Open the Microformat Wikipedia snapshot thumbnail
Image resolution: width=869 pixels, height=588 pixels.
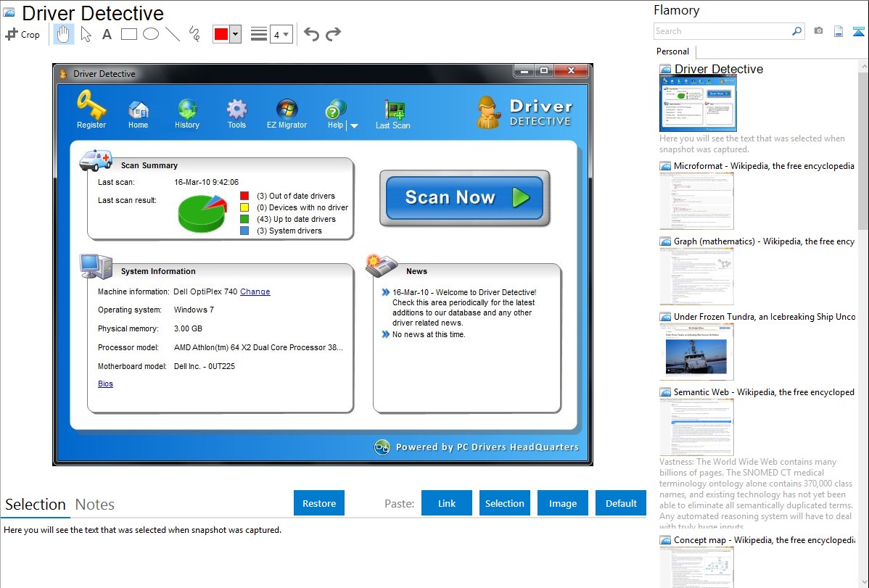[x=696, y=201]
